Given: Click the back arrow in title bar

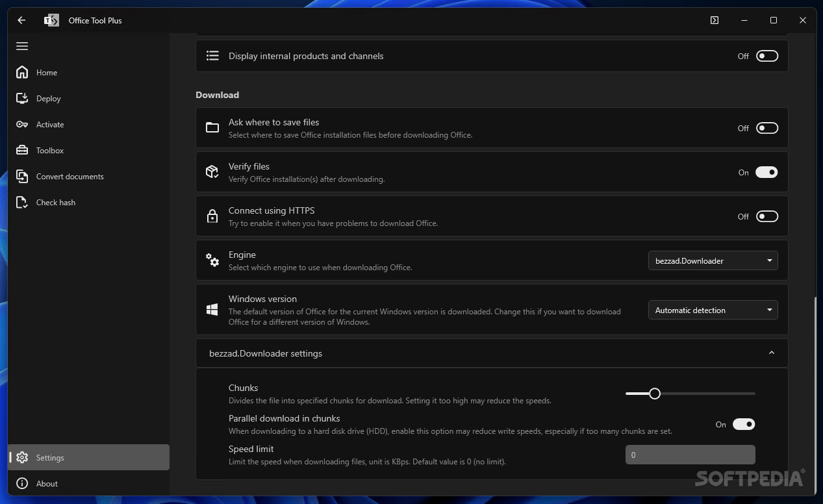Looking at the screenshot, I should click(x=21, y=20).
